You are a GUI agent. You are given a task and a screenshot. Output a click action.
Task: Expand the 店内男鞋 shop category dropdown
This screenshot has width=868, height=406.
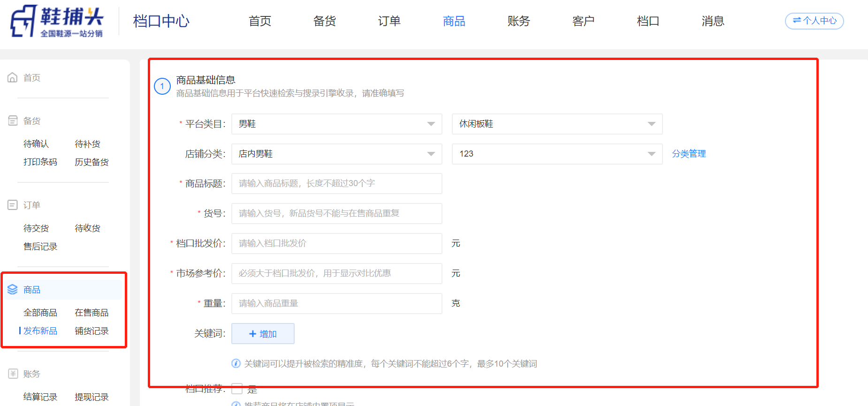click(x=336, y=154)
